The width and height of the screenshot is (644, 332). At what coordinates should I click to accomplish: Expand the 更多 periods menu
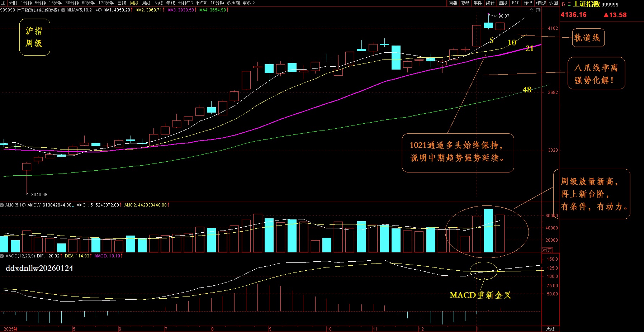pyautogui.click(x=249, y=3)
